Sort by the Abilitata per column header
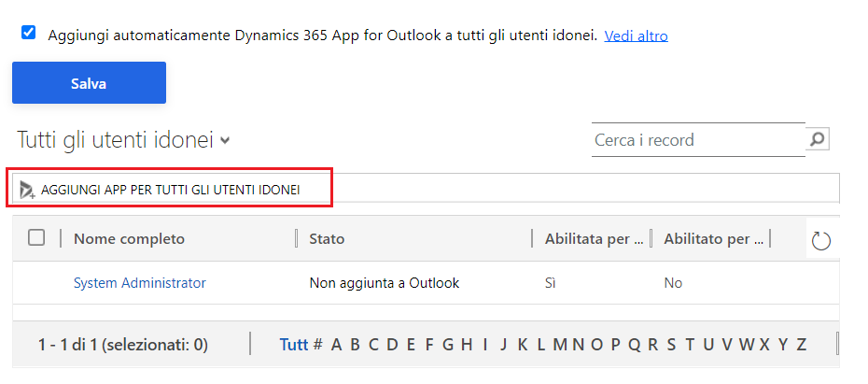 [594, 239]
